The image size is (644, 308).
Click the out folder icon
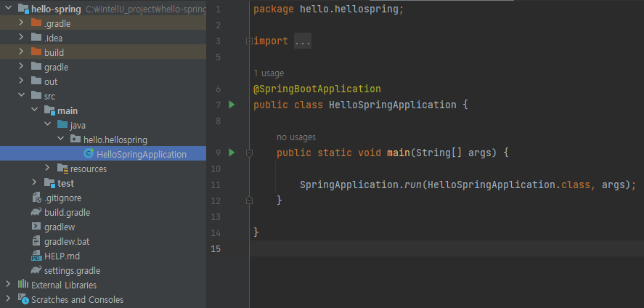coord(36,81)
